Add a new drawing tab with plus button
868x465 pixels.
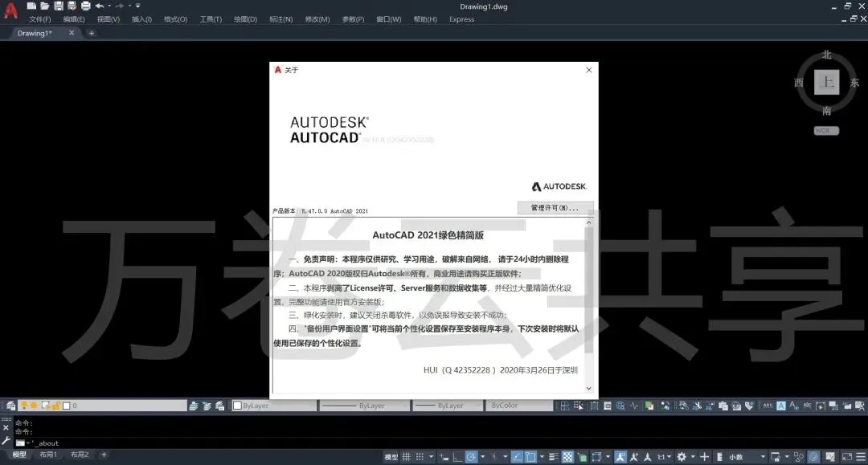pyautogui.click(x=92, y=33)
